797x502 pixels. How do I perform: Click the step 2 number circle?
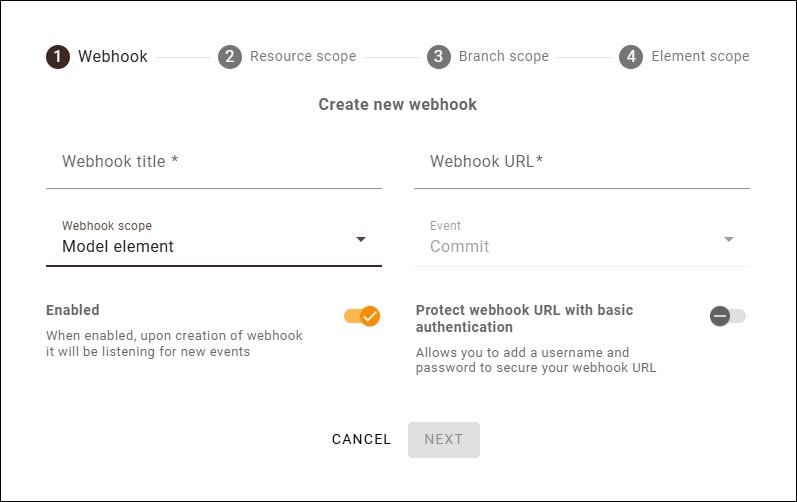click(x=229, y=56)
